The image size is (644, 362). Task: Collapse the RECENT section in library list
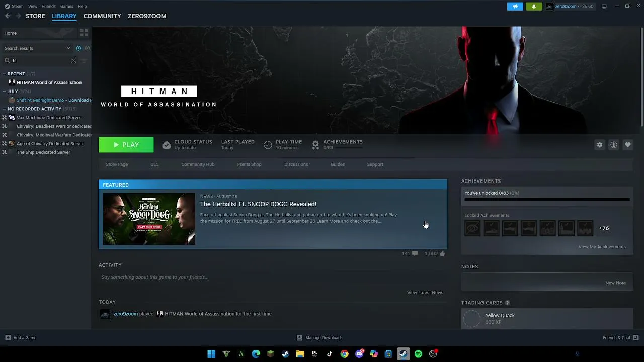tap(5, 74)
